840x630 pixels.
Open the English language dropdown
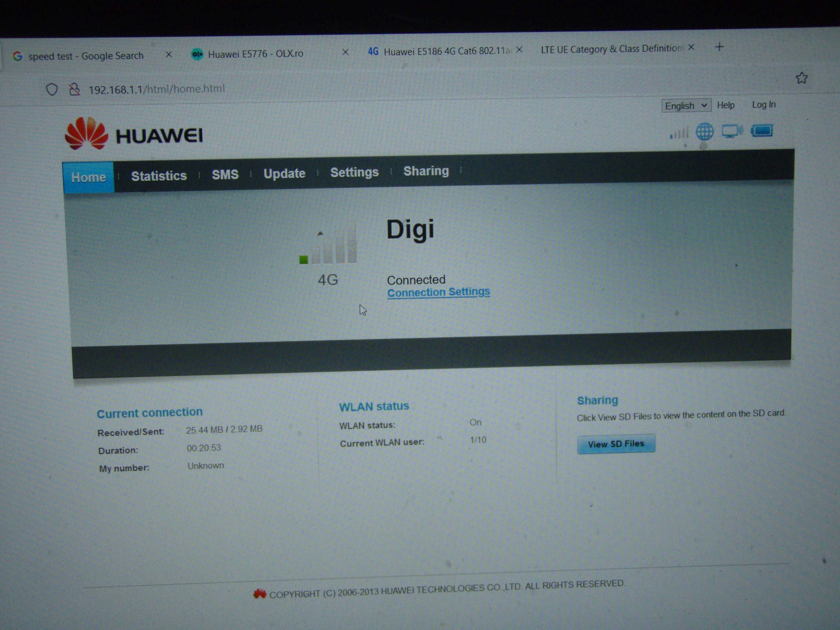pyautogui.click(x=686, y=106)
